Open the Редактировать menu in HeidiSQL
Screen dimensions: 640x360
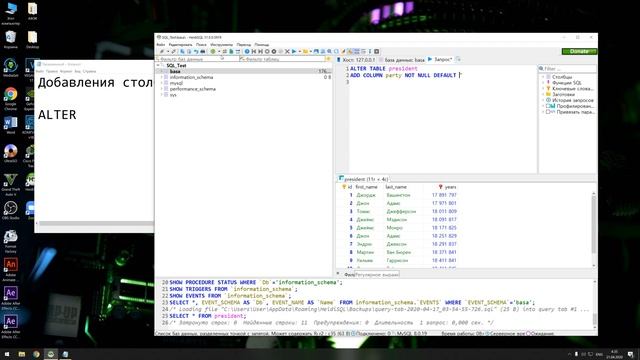click(180, 44)
